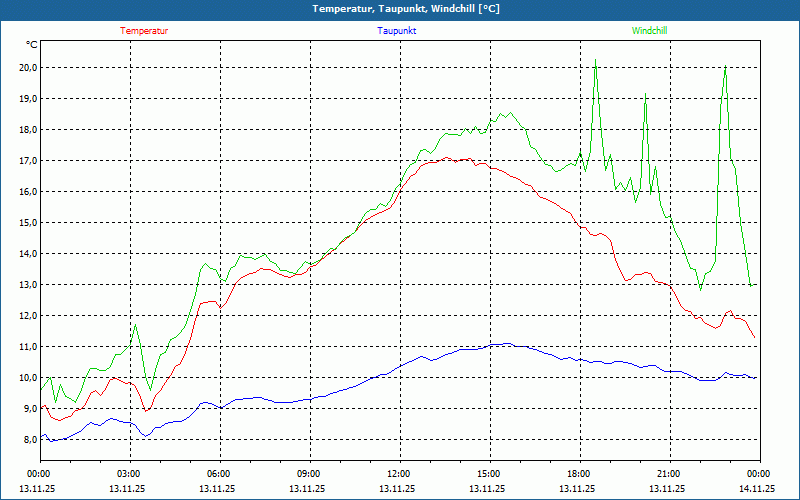Click the 03:00 time axis label
Viewport: 800px width, 500px height.
(x=130, y=474)
